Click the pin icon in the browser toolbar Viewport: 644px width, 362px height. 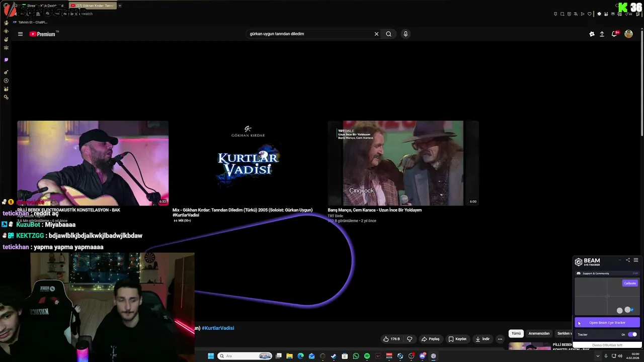tap(555, 14)
